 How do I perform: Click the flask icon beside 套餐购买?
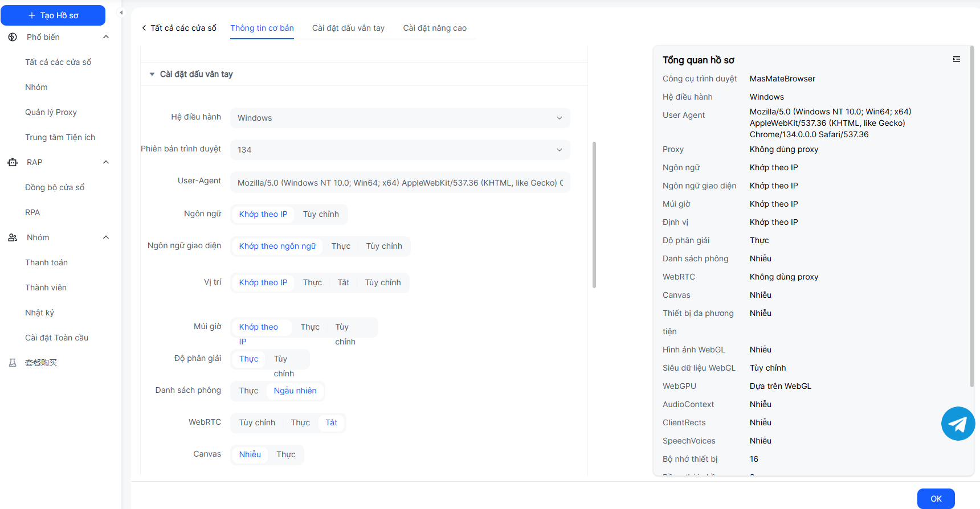coord(13,363)
